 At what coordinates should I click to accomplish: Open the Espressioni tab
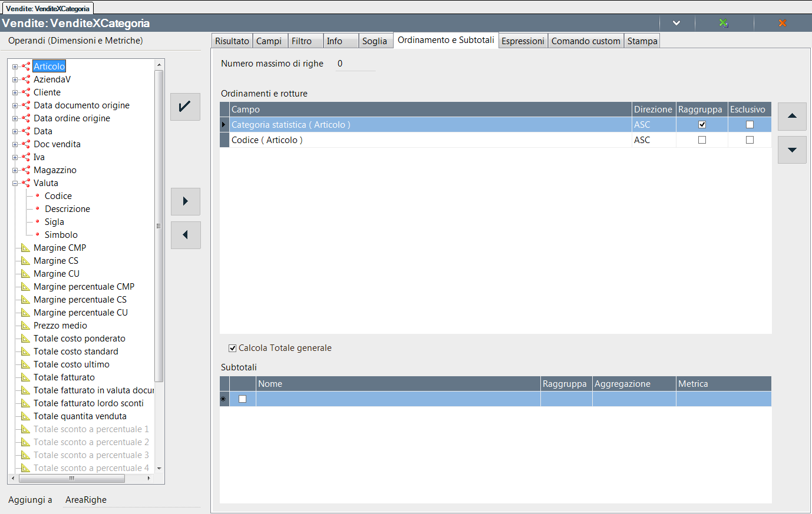click(523, 41)
